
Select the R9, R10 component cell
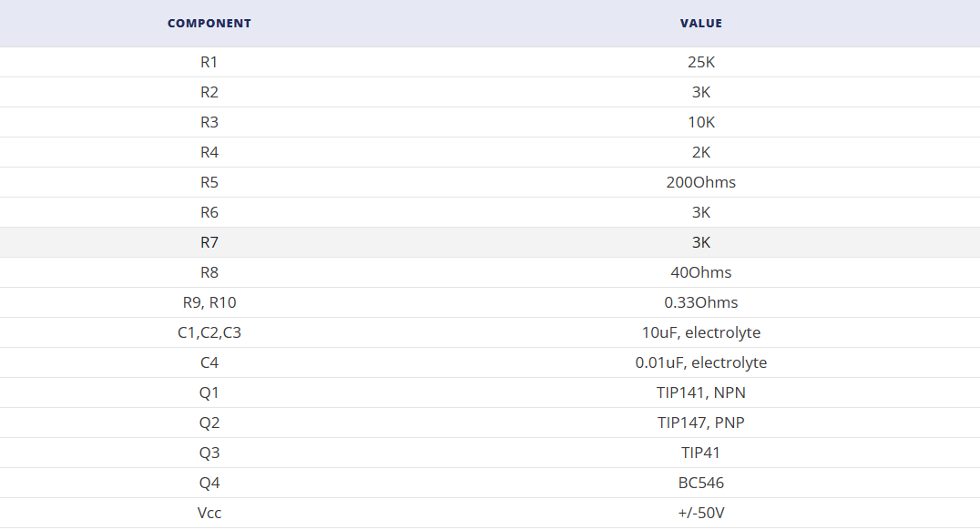click(209, 302)
